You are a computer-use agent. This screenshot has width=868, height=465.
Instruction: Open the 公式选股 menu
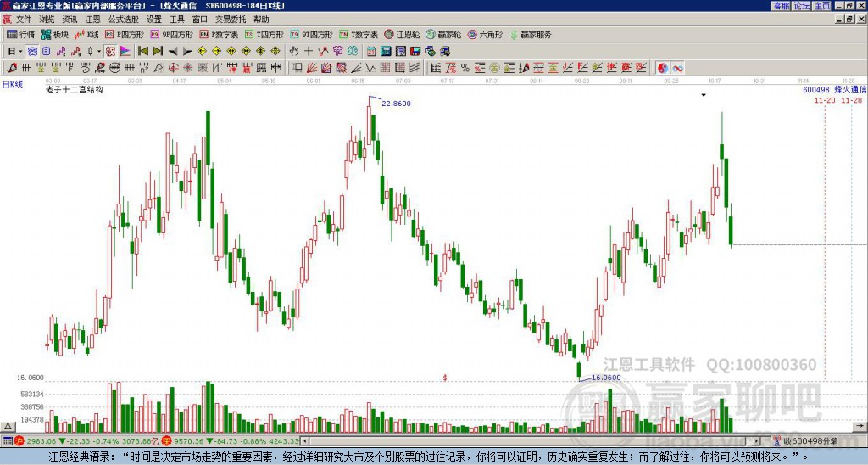click(124, 20)
